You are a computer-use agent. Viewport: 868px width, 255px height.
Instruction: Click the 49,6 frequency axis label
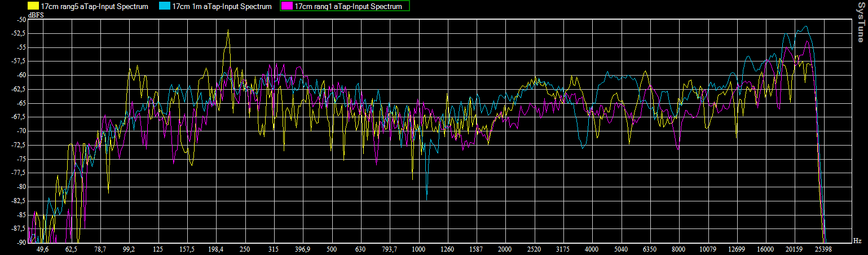click(x=42, y=249)
